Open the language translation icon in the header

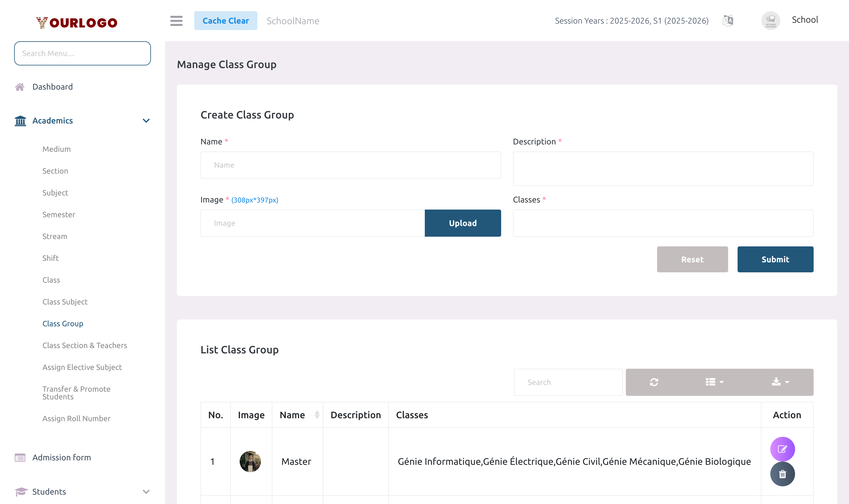coord(728,20)
